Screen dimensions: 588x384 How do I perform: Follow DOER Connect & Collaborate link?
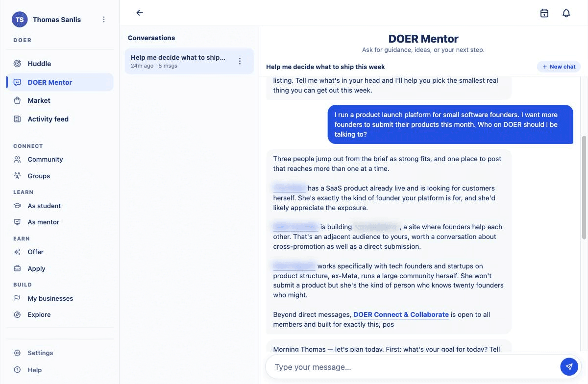[x=401, y=314]
